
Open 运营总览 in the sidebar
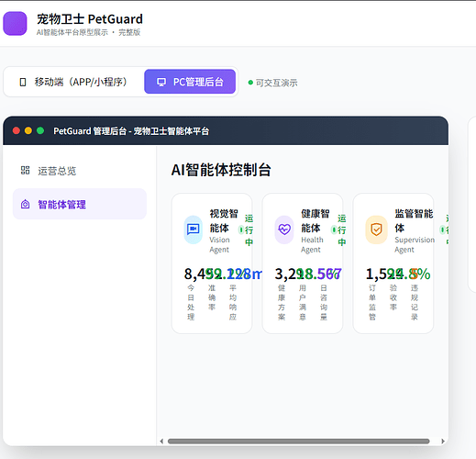80,171
